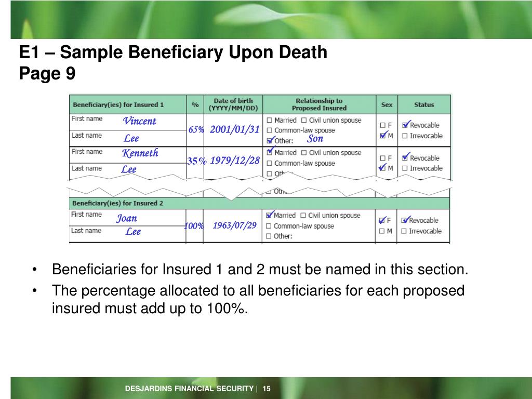Toggle the Revocable checkbox in Vincent's row

click(405, 125)
